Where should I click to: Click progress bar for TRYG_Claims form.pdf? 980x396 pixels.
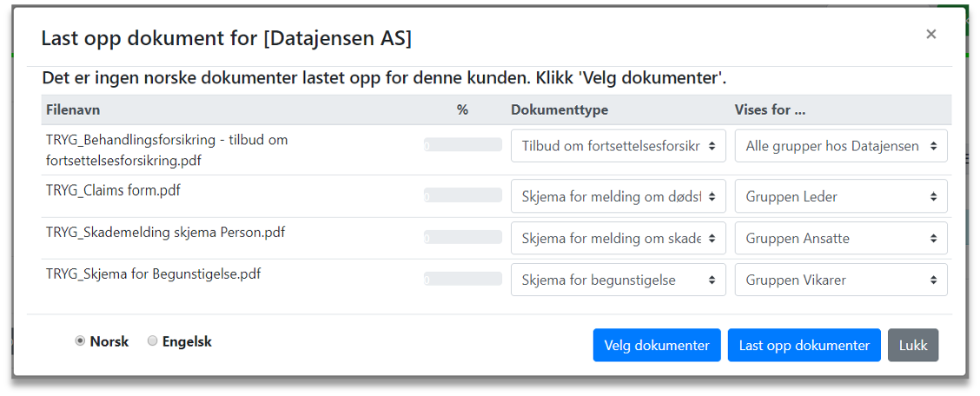[x=463, y=195]
